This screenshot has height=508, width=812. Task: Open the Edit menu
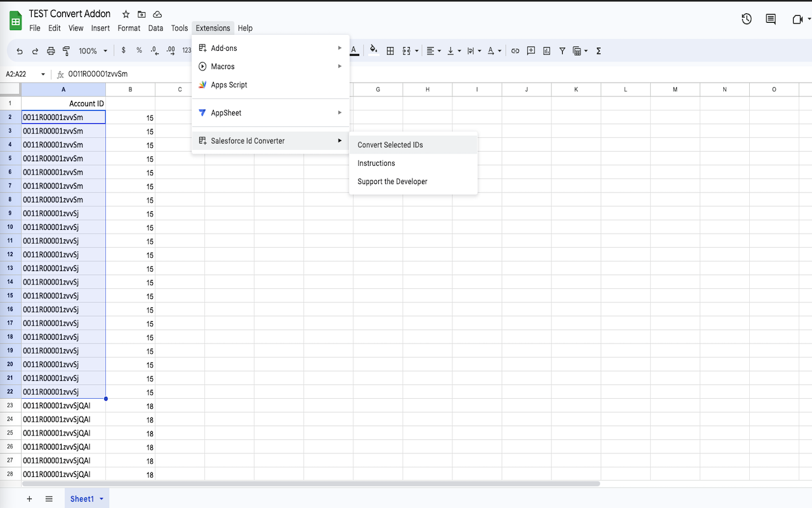coord(55,28)
